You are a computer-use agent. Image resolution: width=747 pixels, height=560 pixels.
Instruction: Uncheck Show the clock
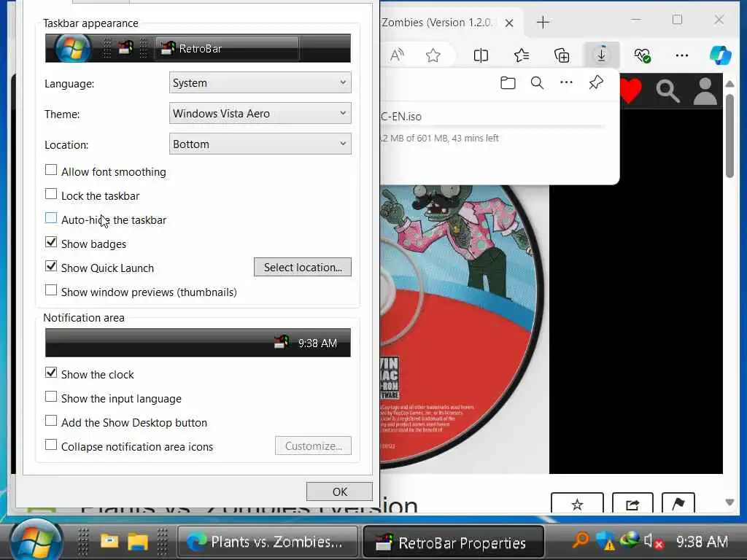coord(51,373)
